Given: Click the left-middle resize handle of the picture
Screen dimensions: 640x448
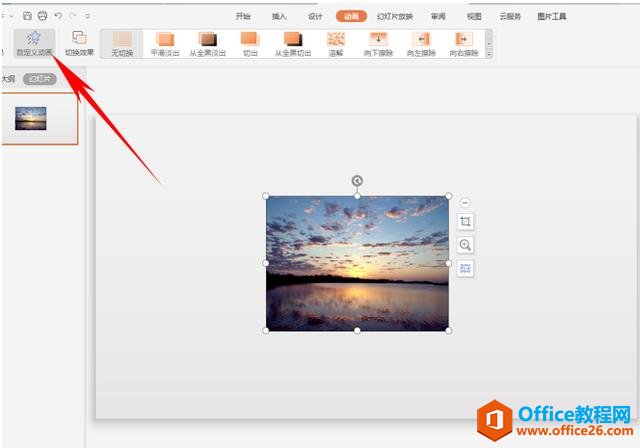Looking at the screenshot, I should [266, 264].
